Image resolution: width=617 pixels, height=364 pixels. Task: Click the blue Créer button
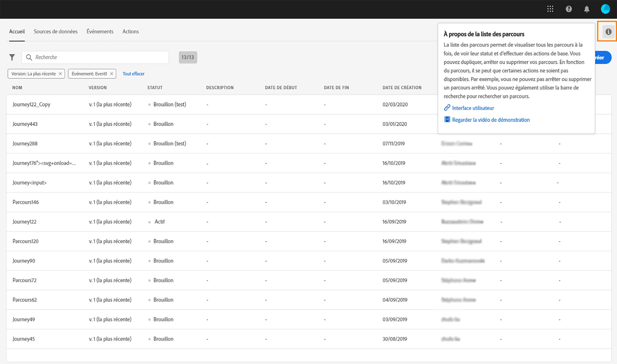(603, 58)
